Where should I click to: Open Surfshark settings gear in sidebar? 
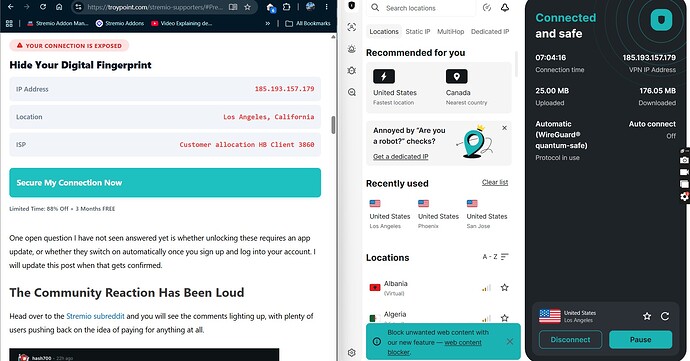coord(352,353)
